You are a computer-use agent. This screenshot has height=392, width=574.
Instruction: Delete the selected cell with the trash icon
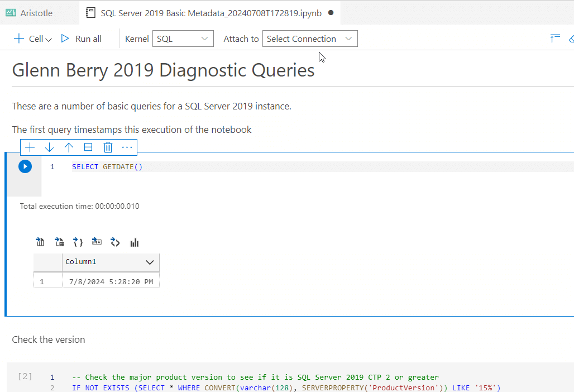(x=108, y=147)
